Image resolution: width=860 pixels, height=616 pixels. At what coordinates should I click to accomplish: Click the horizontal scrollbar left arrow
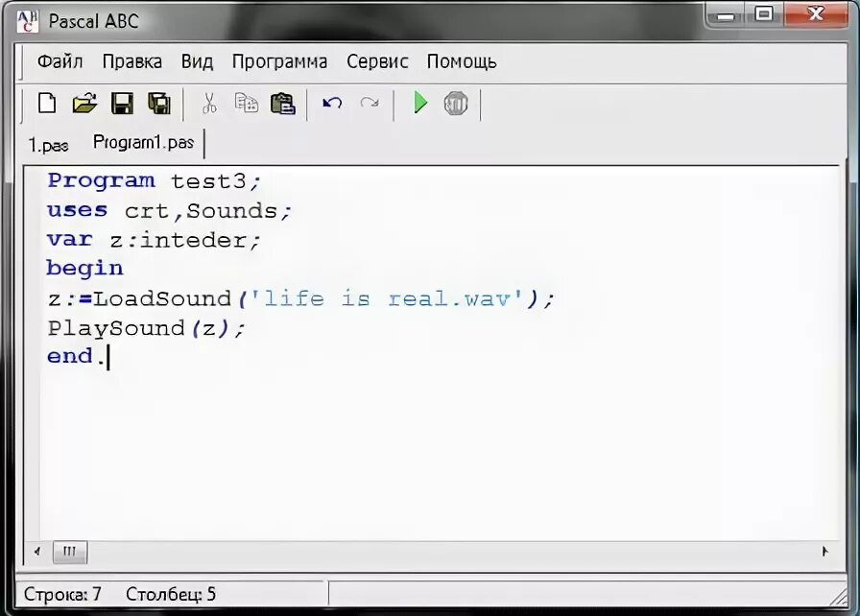pyautogui.click(x=36, y=552)
